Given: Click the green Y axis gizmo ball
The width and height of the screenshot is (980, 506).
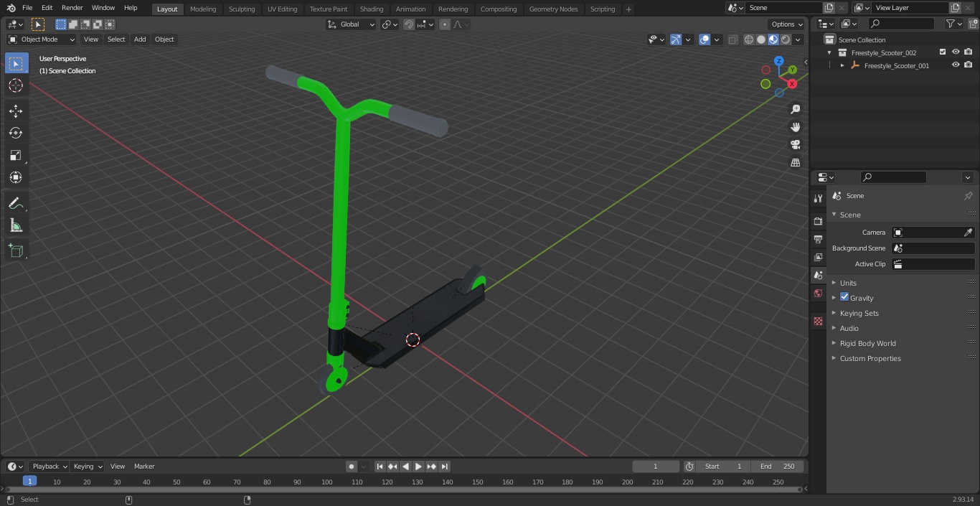Looking at the screenshot, I should (792, 70).
